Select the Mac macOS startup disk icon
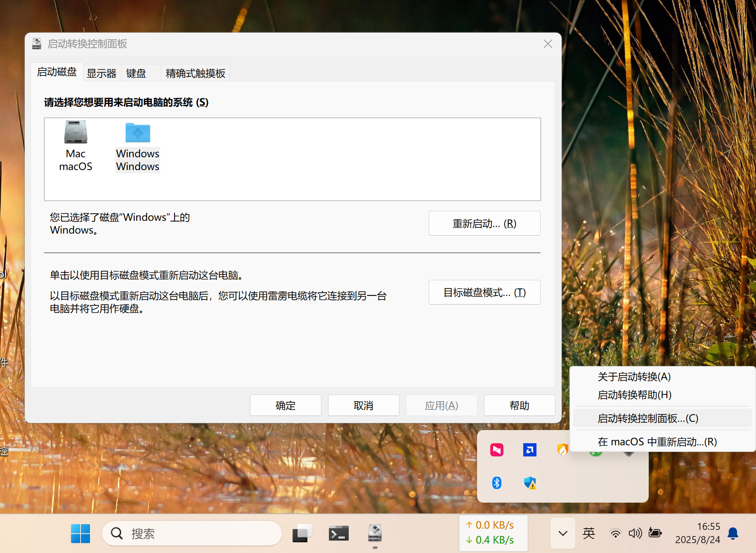The image size is (756, 553). pyautogui.click(x=76, y=132)
